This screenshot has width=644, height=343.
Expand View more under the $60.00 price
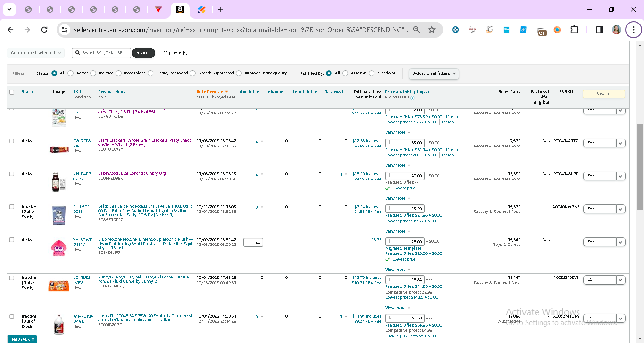click(x=397, y=198)
